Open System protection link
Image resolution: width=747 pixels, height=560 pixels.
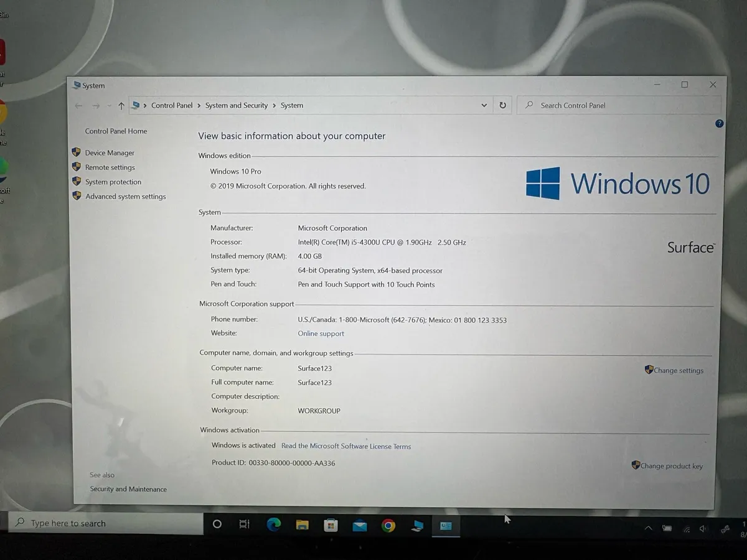click(113, 182)
